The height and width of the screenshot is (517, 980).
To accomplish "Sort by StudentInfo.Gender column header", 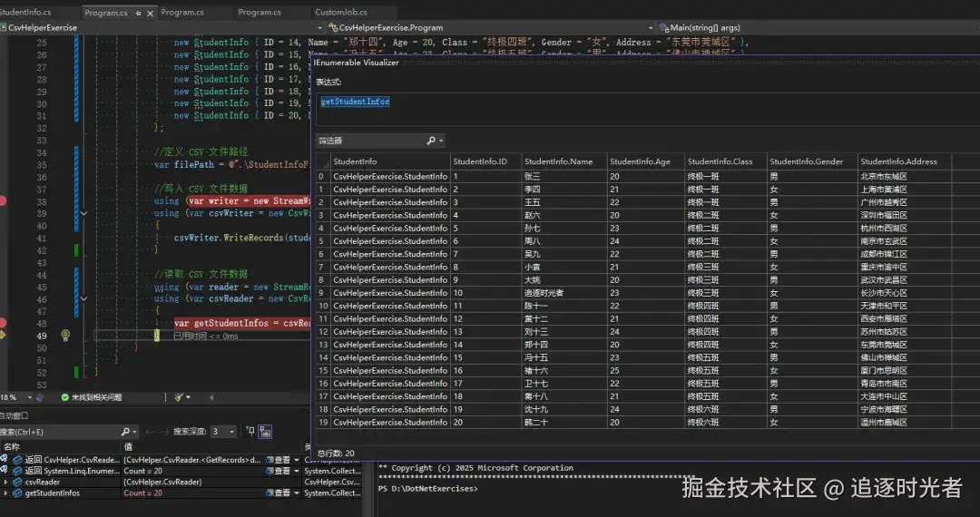I will tap(812, 161).
